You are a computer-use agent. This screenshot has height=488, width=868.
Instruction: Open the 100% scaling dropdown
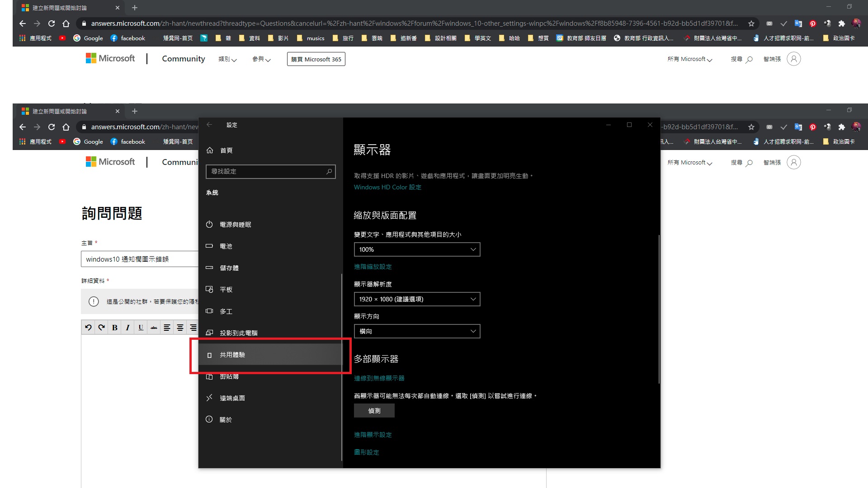point(417,249)
